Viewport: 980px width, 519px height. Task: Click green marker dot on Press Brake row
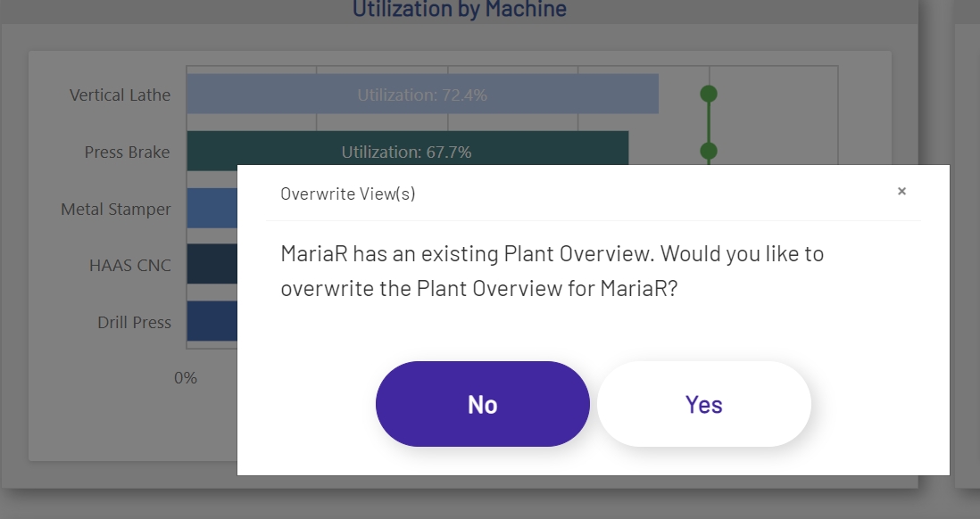709,151
